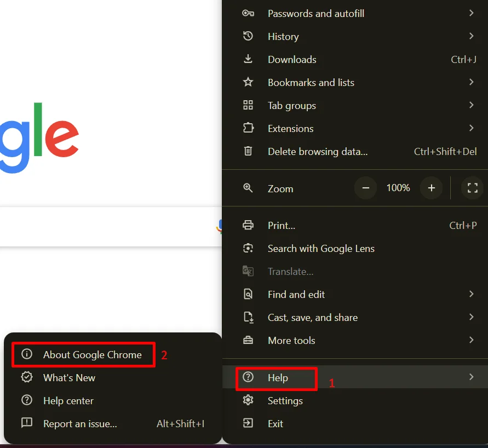Expand the More tools submenu arrow

(471, 340)
